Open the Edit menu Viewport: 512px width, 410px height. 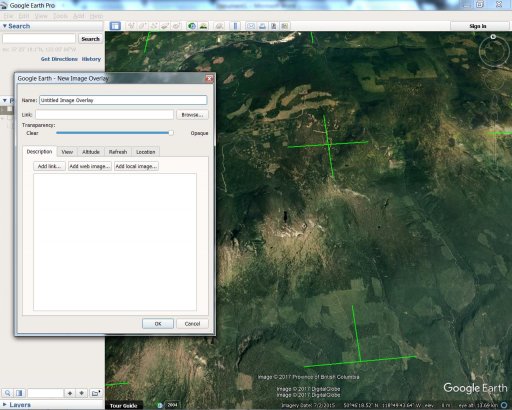[24, 16]
